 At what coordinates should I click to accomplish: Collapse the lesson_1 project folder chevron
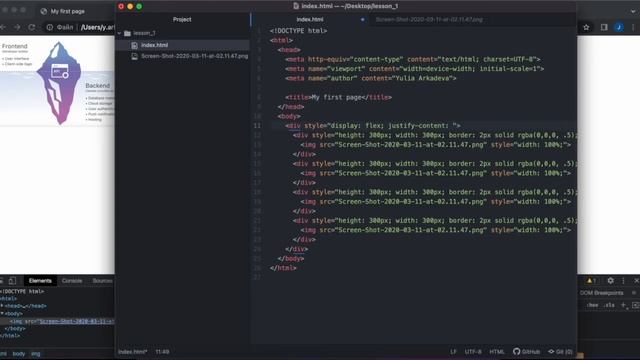(119, 33)
